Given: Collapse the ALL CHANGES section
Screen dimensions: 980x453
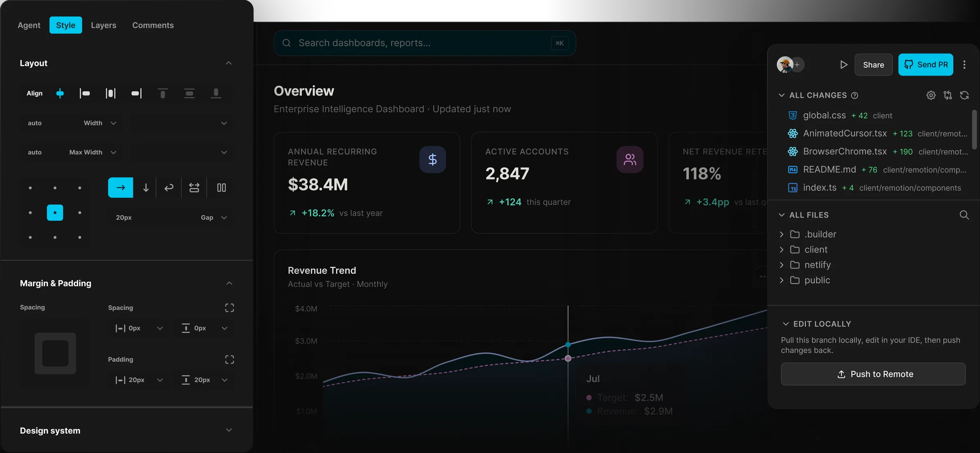Looking at the screenshot, I should coord(782,95).
